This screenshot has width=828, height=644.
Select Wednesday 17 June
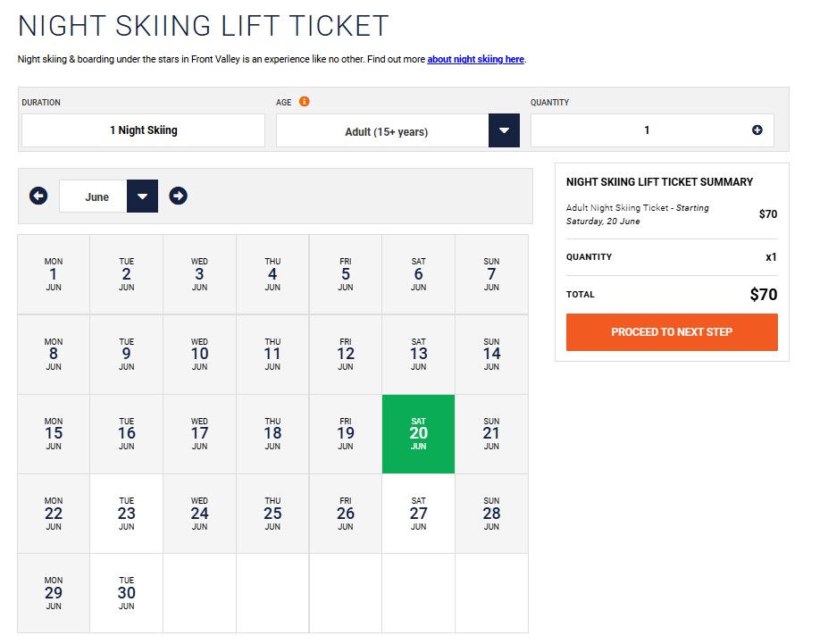click(x=199, y=434)
